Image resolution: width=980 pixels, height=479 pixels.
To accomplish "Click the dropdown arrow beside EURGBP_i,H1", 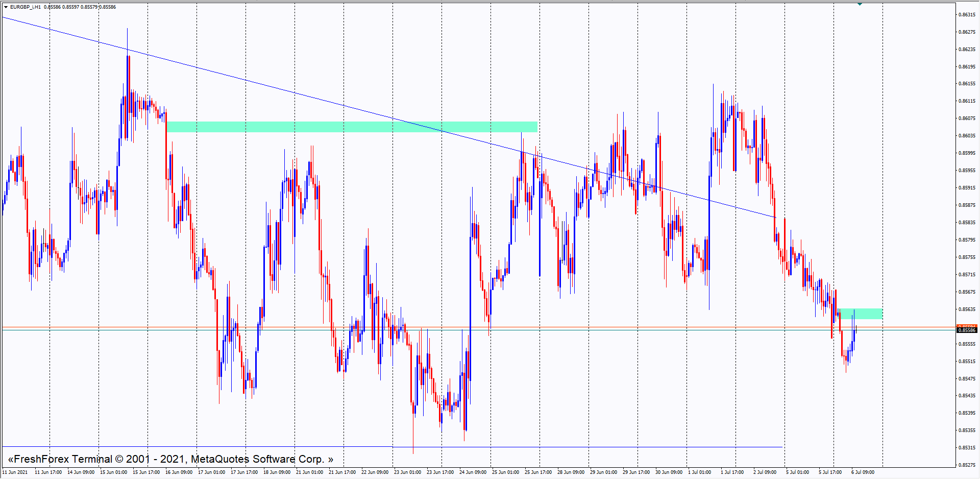I will tap(6, 7).
